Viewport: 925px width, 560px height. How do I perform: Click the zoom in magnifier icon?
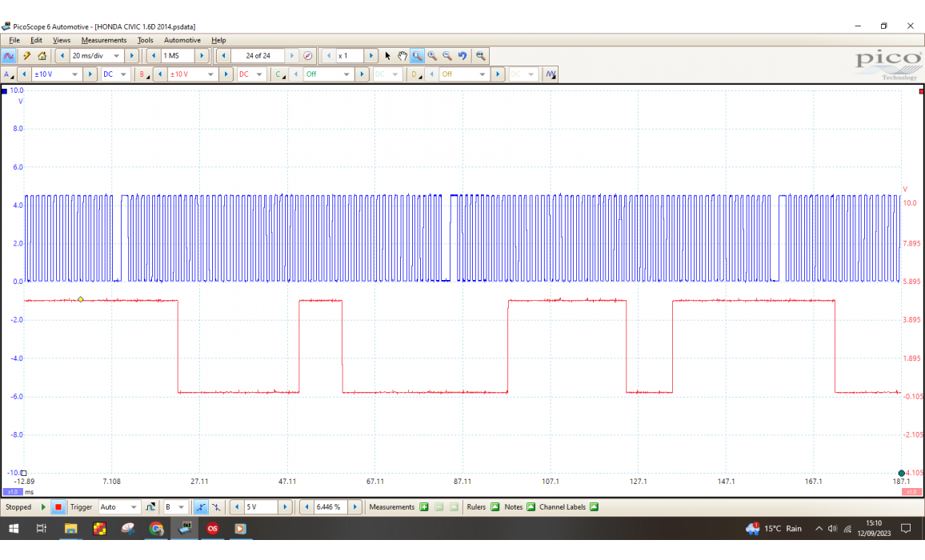click(432, 56)
